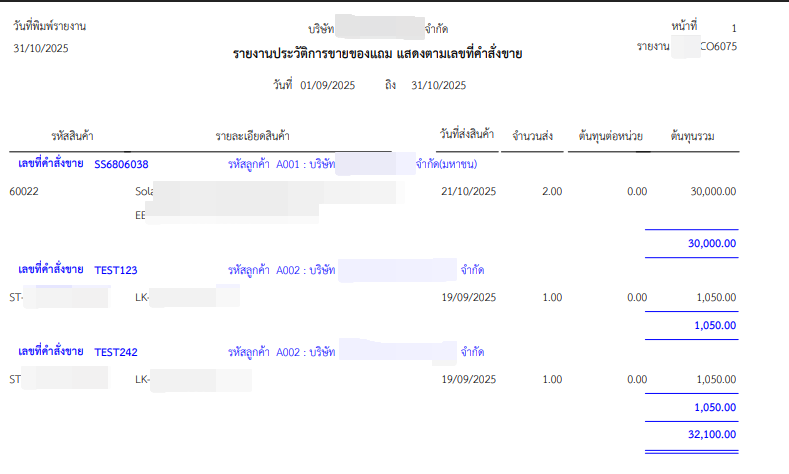The image size is (789, 474).
Task: Open the TEST242 order entry
Action: click(x=115, y=352)
